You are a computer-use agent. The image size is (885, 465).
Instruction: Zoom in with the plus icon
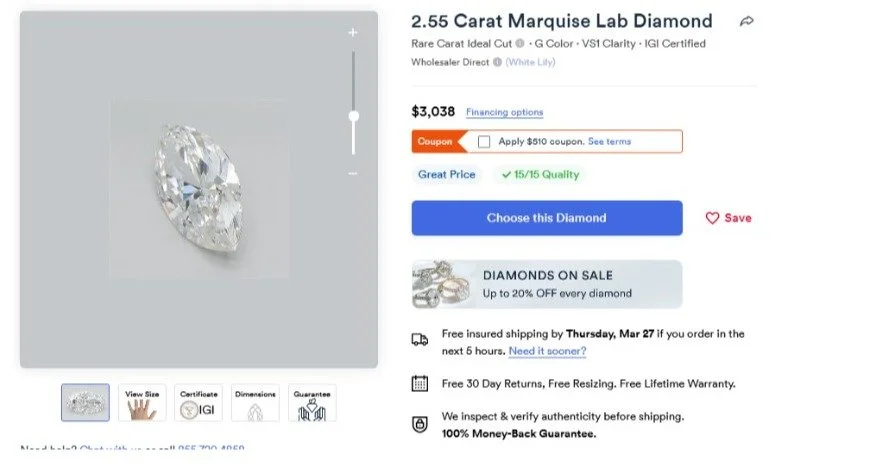(353, 33)
